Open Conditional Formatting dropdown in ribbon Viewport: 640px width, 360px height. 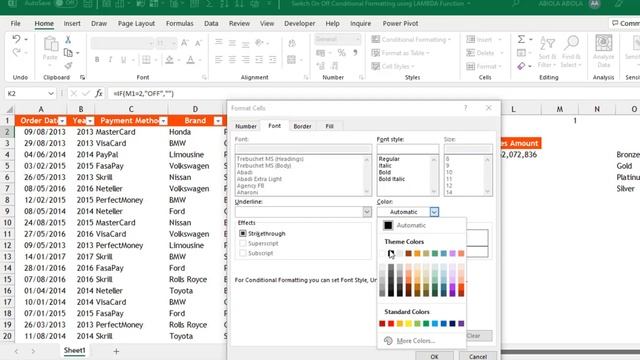(x=411, y=40)
